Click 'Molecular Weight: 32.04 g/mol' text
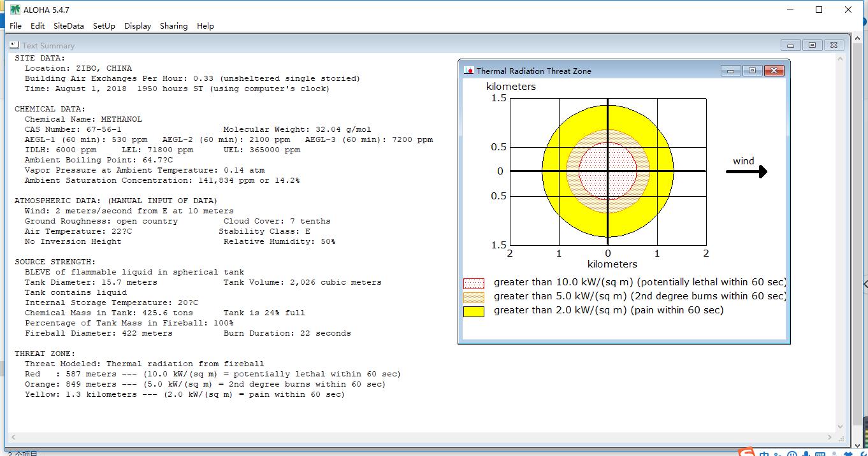Screen dimensions: 868x456 point(297,129)
